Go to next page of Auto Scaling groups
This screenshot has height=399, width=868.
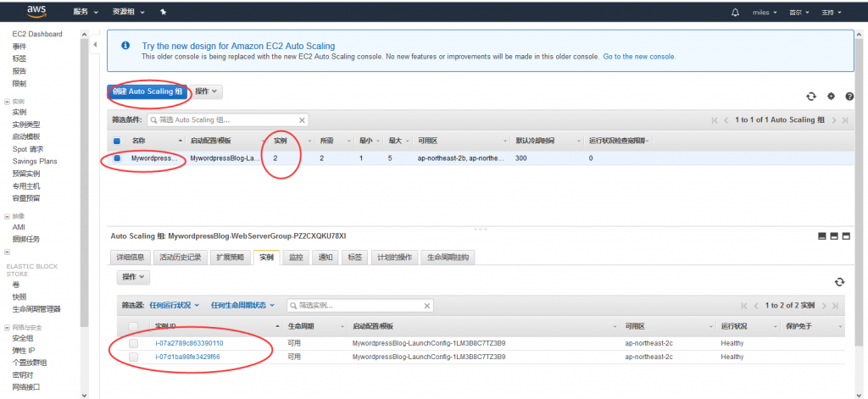pyautogui.click(x=834, y=120)
